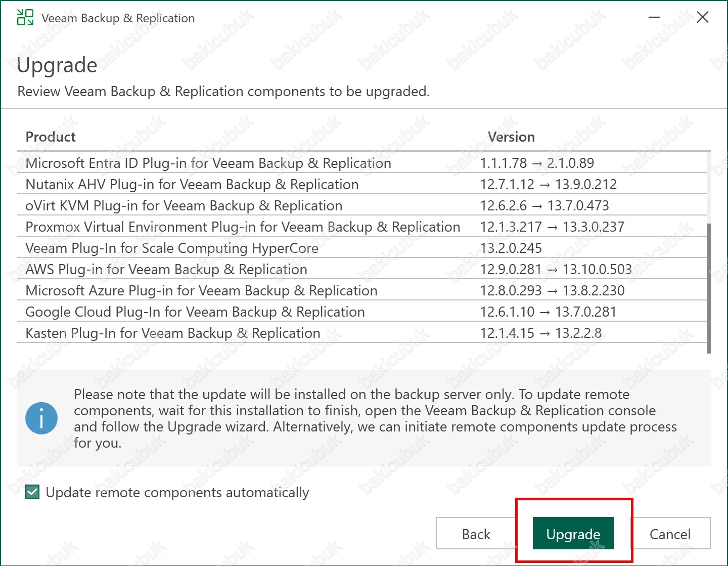Cancel the upgrade wizard
This screenshot has width=728, height=566.
[x=669, y=534]
